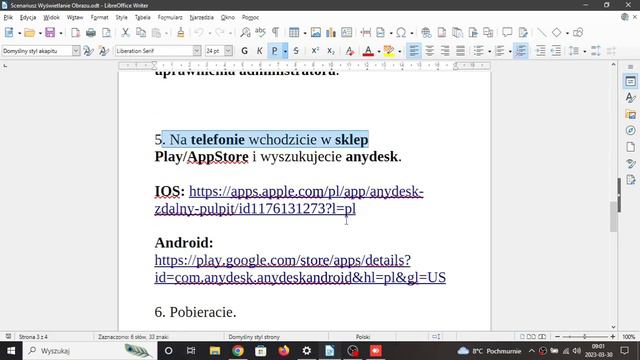Click the Insert comment icon
This screenshot has width=640, height=360.
click(507, 33)
